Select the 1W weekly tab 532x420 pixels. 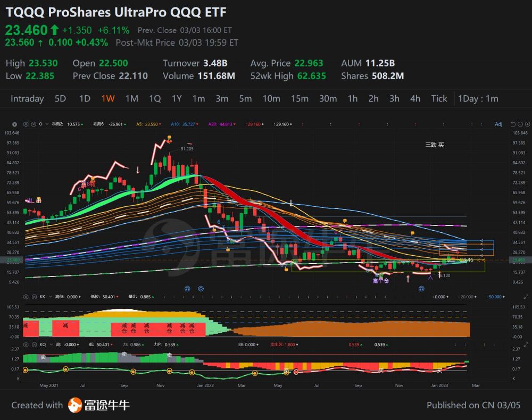(x=108, y=99)
